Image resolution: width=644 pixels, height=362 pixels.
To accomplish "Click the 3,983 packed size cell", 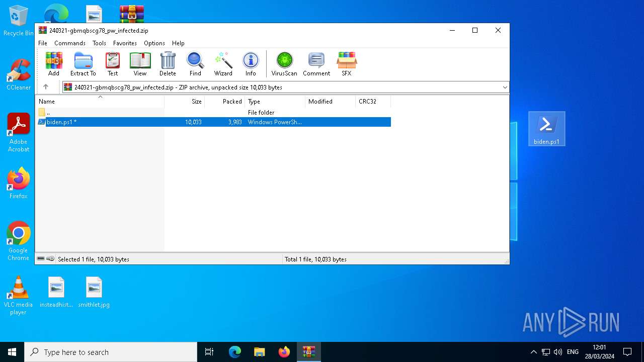I will click(235, 122).
